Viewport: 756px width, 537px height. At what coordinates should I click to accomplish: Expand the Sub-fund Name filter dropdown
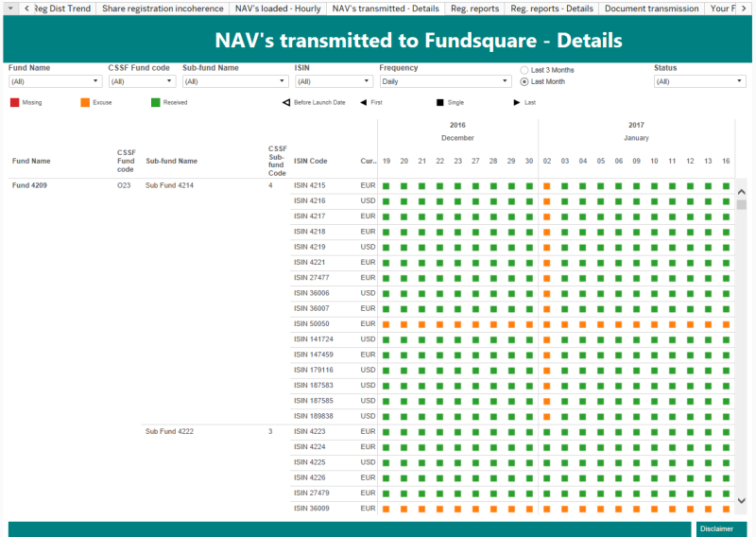(235, 81)
